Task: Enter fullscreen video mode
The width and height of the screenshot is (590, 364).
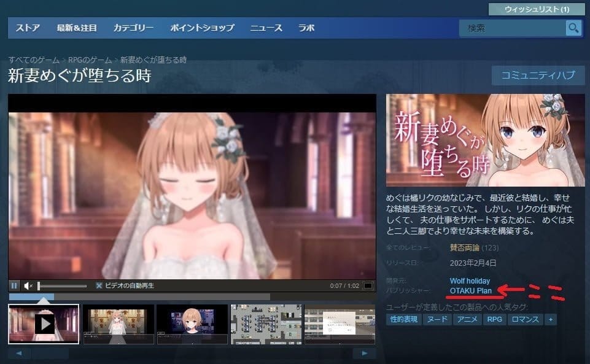Action: (x=368, y=285)
